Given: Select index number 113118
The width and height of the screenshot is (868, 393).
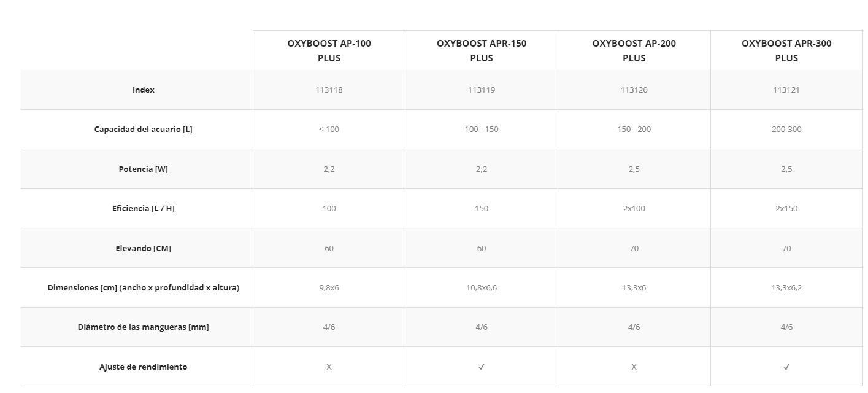Looking at the screenshot, I should point(329,90).
